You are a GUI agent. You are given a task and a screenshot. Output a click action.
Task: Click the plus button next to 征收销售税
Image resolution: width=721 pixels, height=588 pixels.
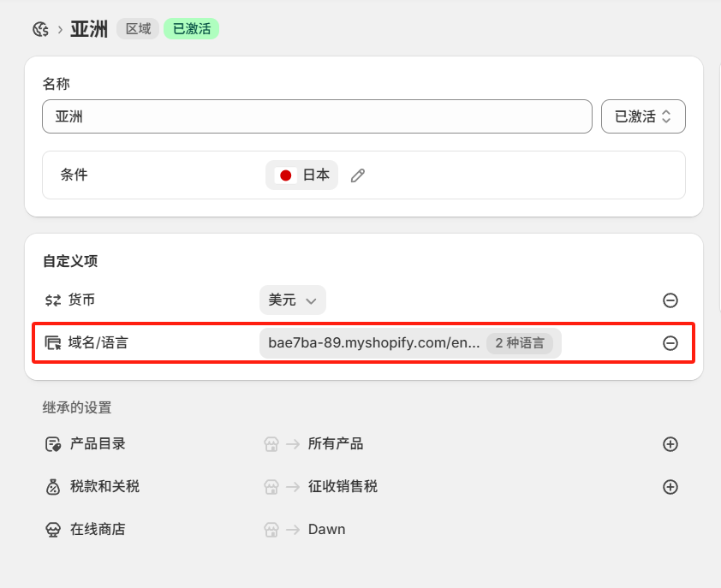click(670, 487)
